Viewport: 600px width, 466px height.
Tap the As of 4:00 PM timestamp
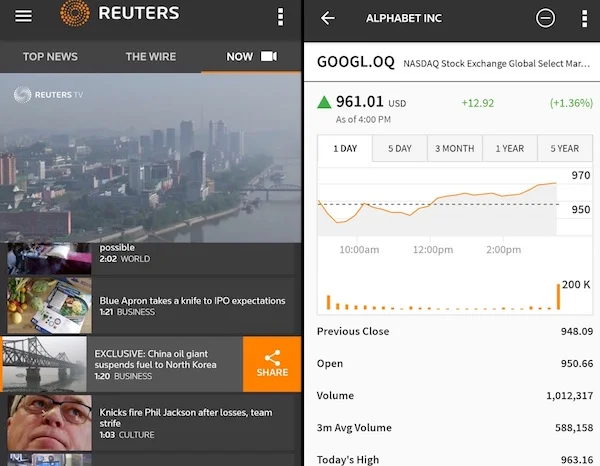(x=363, y=119)
